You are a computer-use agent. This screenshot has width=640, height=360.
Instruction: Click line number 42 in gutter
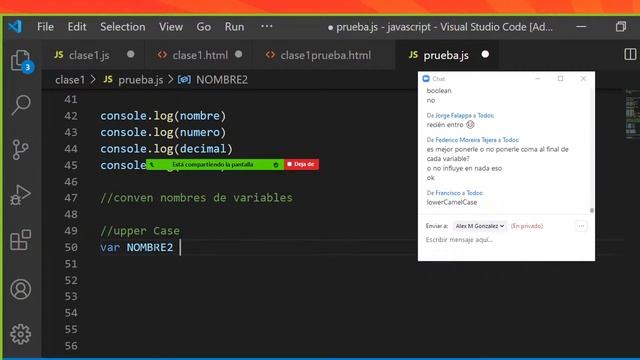coord(71,116)
